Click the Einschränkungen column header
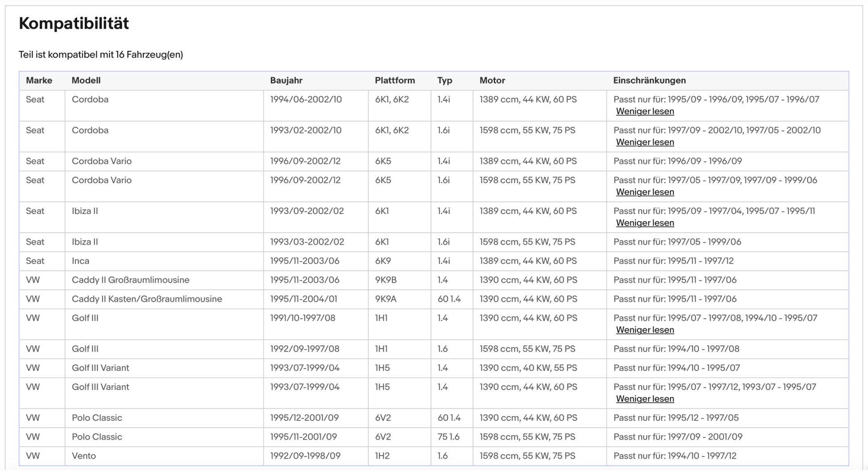Image resolution: width=868 pixels, height=470 pixels. [x=649, y=81]
